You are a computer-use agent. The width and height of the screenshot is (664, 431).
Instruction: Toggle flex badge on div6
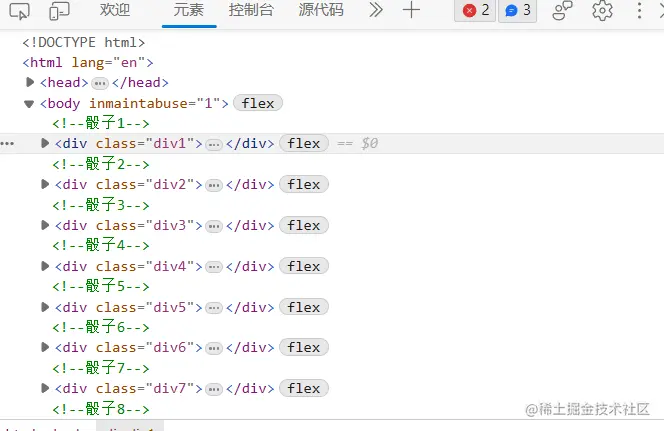tap(304, 347)
